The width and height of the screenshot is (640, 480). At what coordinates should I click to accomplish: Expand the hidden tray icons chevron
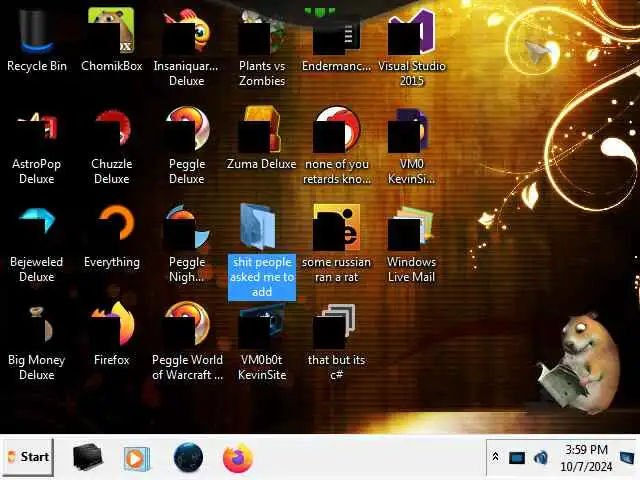click(x=496, y=457)
